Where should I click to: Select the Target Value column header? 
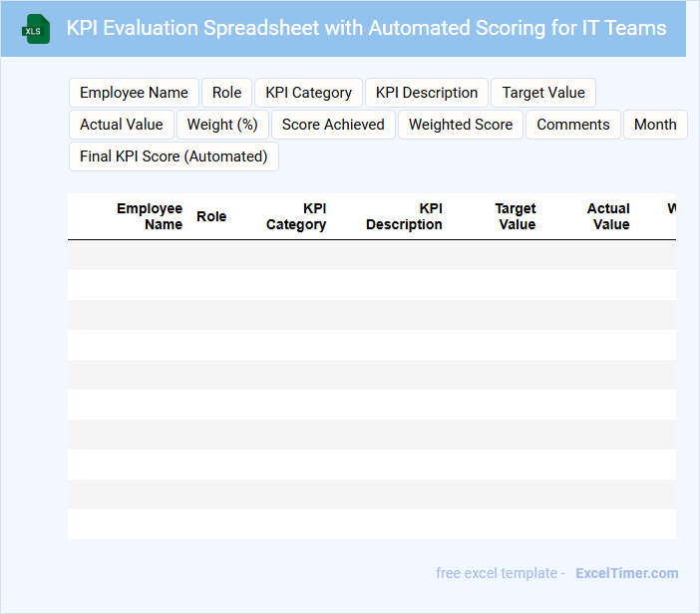click(516, 216)
